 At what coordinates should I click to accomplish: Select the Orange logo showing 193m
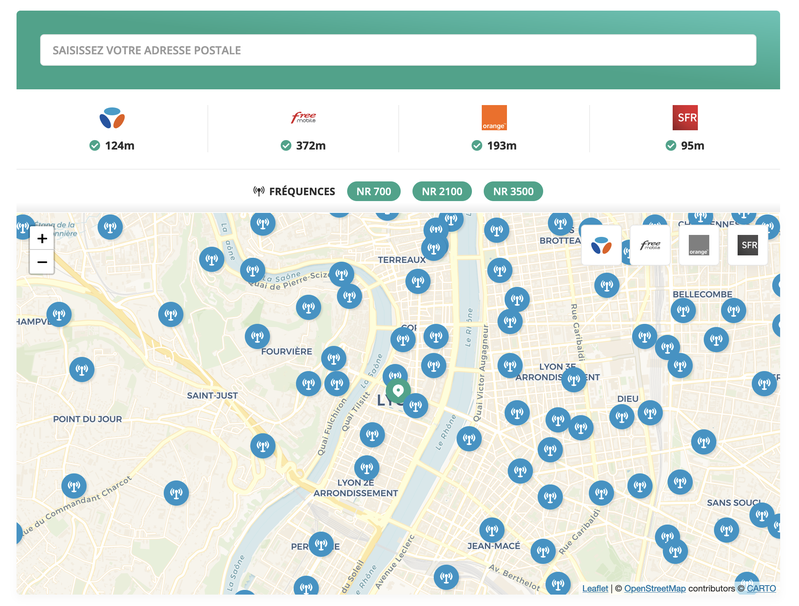[x=494, y=118]
